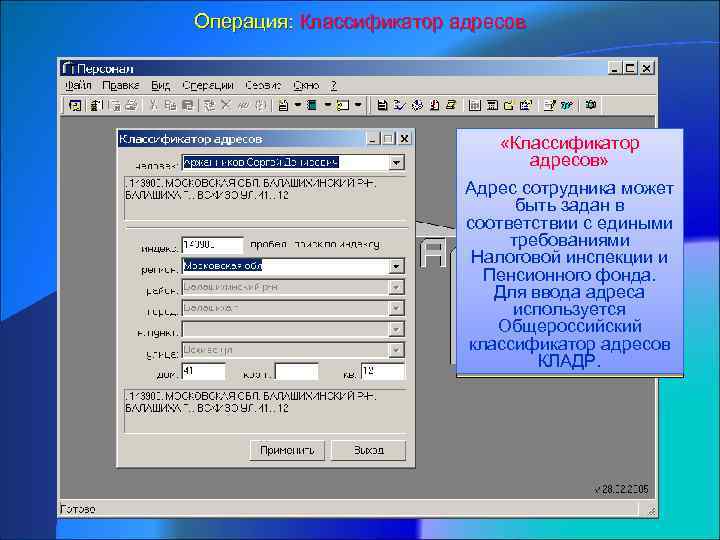720x540 pixels.
Task: Click Персонал application icon in title bar
Action: (x=68, y=68)
